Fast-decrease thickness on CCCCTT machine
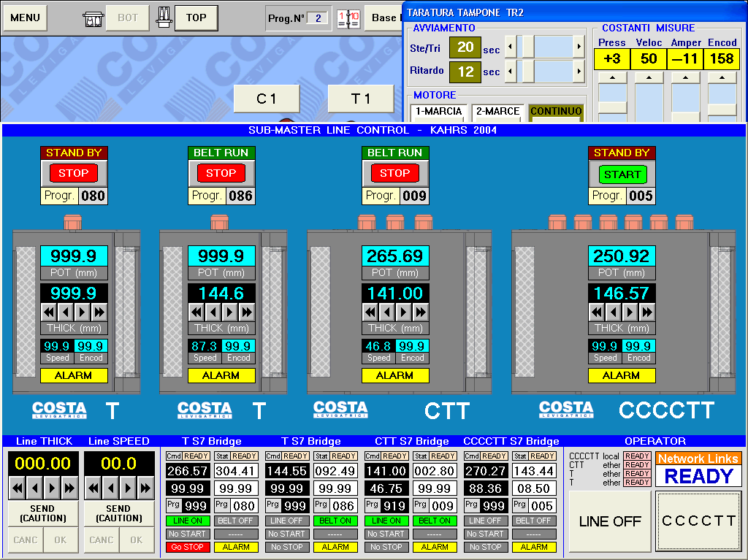The width and height of the screenshot is (748, 560). [596, 312]
